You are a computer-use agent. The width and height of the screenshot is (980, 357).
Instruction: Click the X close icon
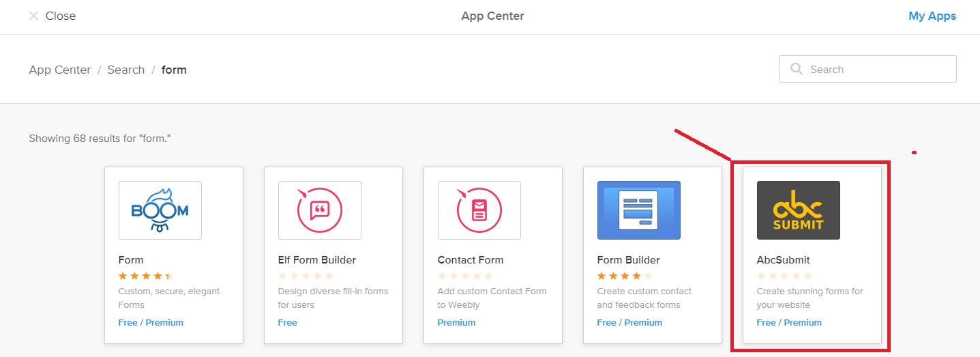tap(33, 16)
